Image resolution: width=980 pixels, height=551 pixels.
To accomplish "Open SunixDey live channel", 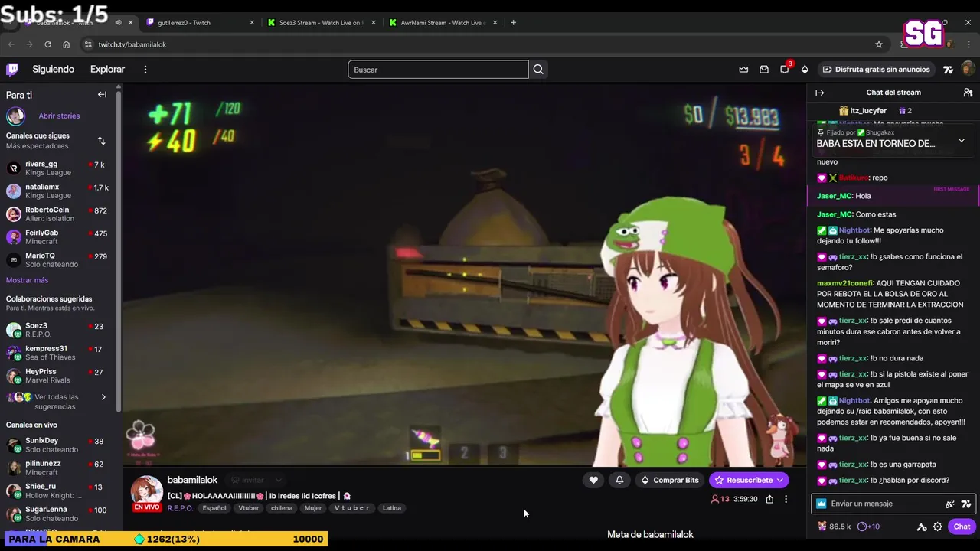I will 57,445.
